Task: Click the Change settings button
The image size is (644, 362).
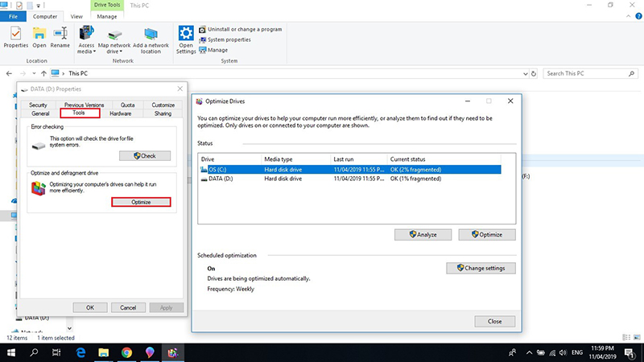Action: 481,268
